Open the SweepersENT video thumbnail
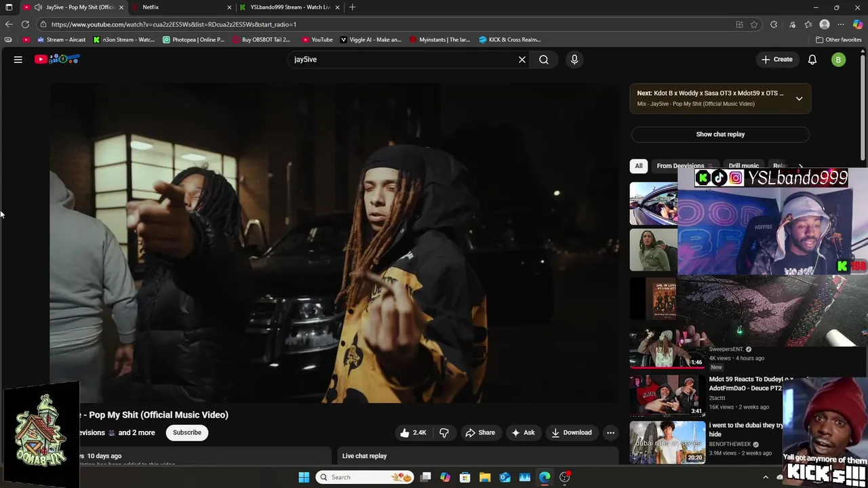Image resolution: width=868 pixels, height=488 pixels. pos(667,347)
